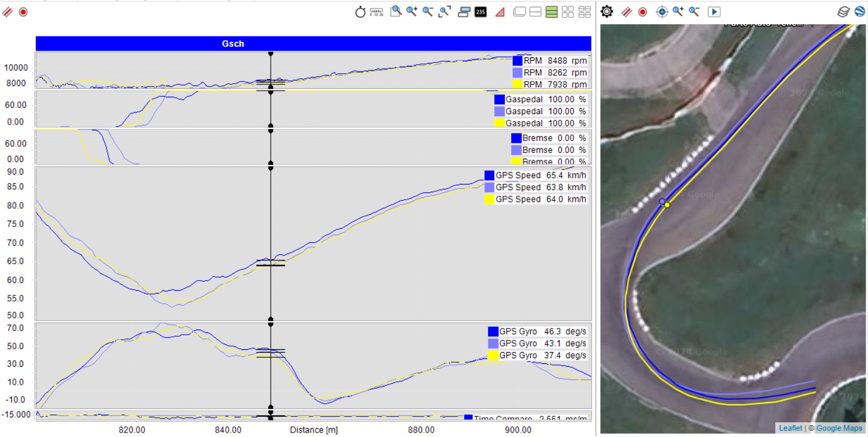
Task: Open the Leaflet attribution link
Action: pos(790,429)
